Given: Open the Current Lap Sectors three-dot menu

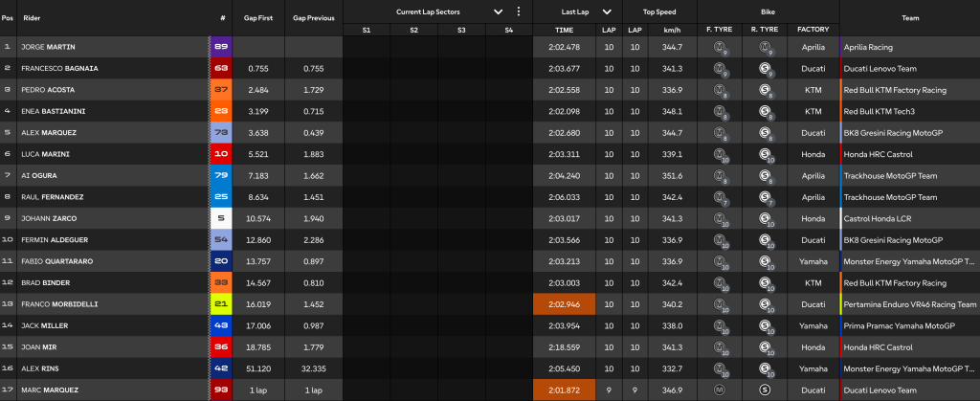Looking at the screenshot, I should 519,12.
